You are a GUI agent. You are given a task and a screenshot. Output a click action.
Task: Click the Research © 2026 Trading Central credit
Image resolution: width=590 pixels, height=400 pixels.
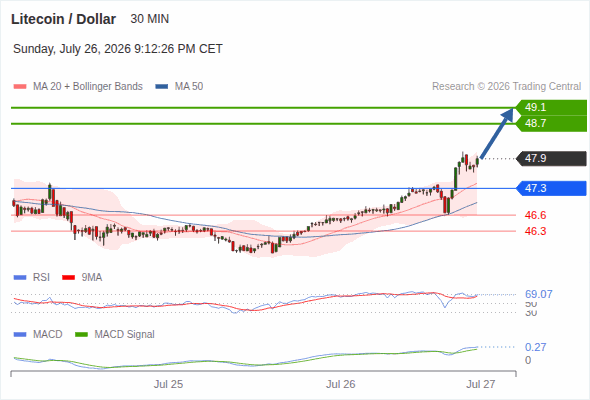(506, 87)
